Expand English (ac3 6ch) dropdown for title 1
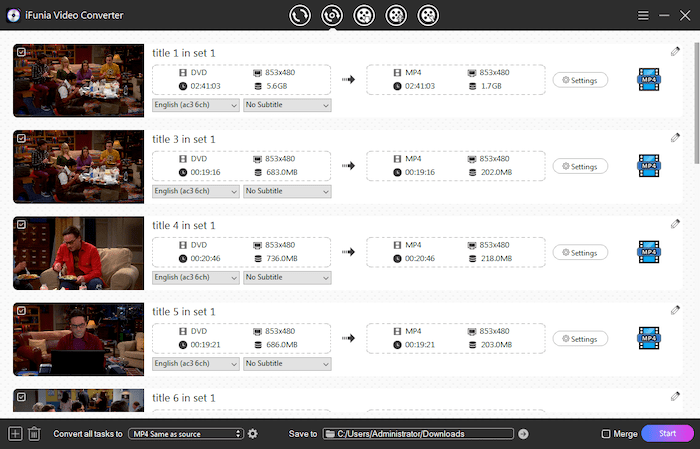 coord(196,105)
